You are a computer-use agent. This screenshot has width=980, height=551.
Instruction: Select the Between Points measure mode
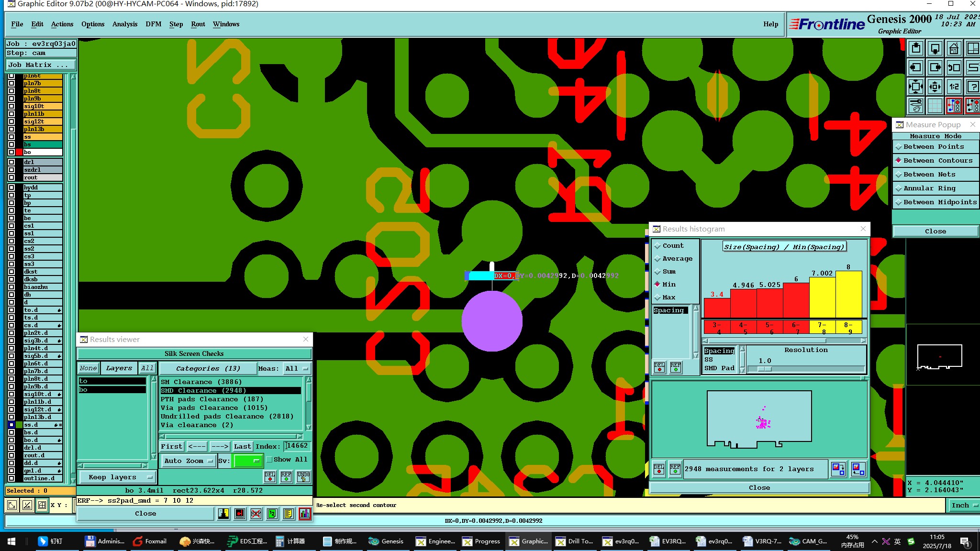[933, 147]
